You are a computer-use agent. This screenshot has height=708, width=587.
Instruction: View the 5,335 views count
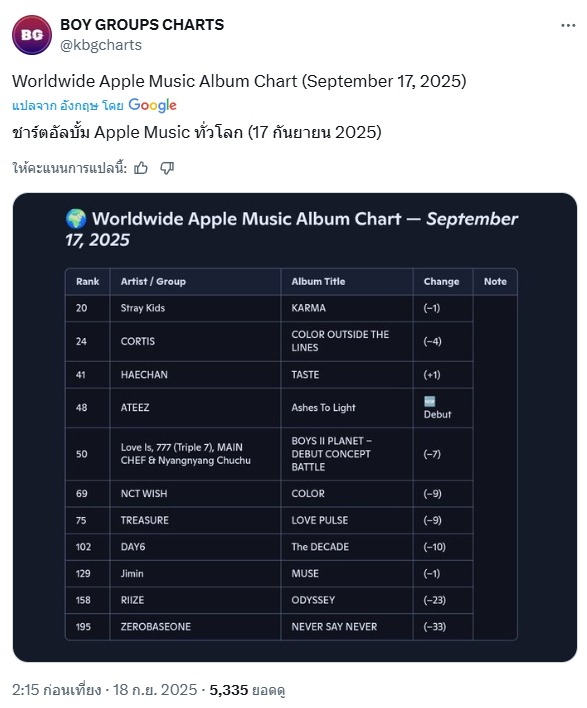pyautogui.click(x=247, y=689)
